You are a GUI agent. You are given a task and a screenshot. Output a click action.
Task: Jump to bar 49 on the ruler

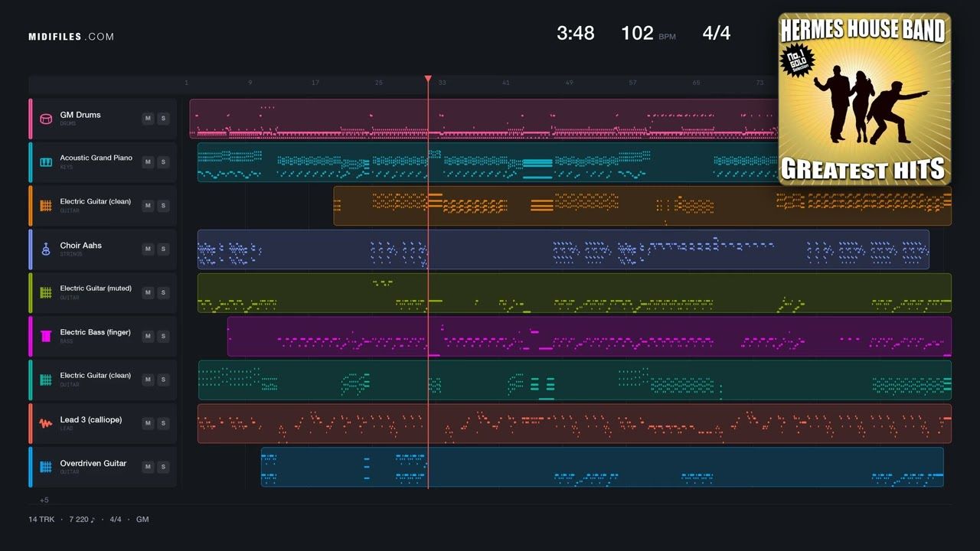coord(569,83)
